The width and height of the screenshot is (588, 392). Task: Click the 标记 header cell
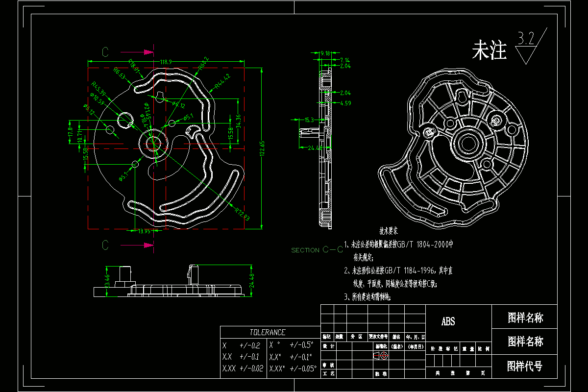(x=327, y=337)
